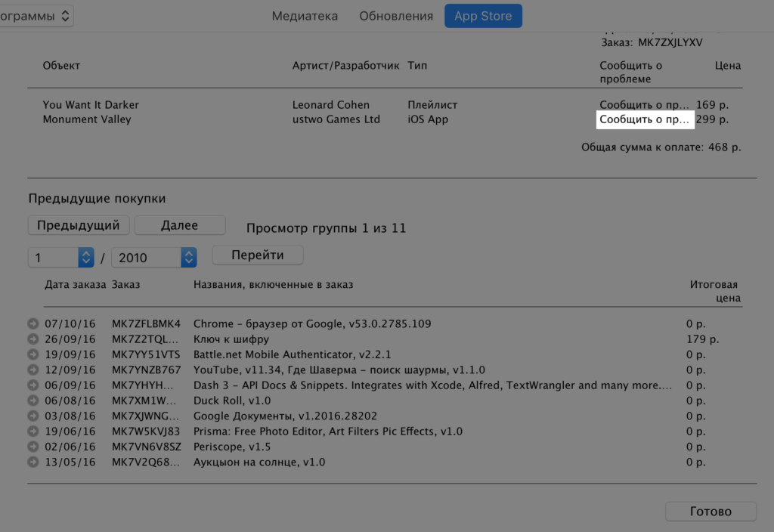Click arrow for Аукцион на солнце order

coord(33,462)
